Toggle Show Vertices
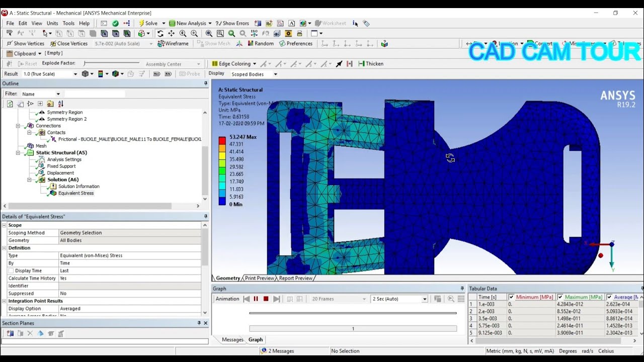644x362 pixels. coord(25,44)
